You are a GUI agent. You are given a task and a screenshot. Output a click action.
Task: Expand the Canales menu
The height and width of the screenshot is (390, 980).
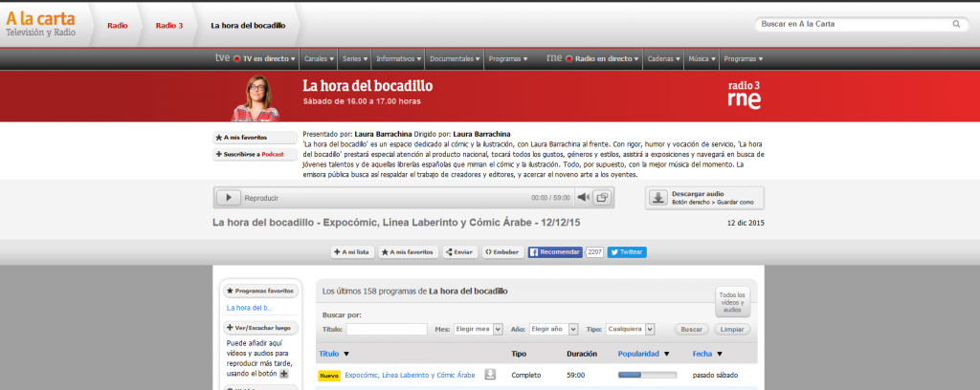pyautogui.click(x=319, y=58)
